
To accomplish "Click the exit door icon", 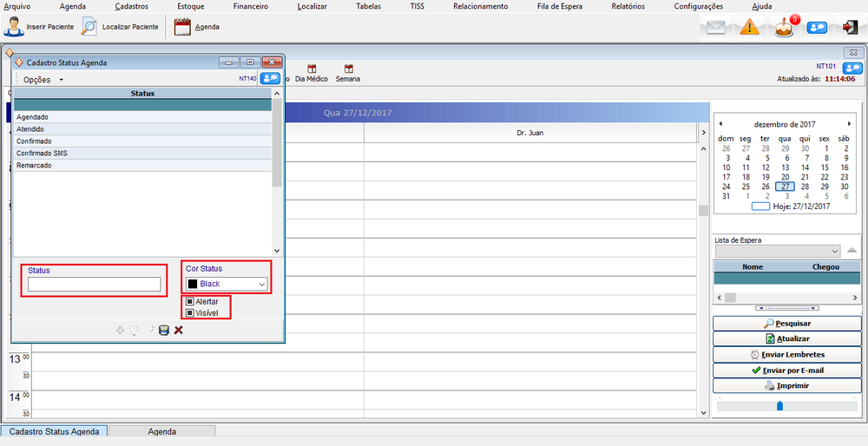I will click(851, 27).
